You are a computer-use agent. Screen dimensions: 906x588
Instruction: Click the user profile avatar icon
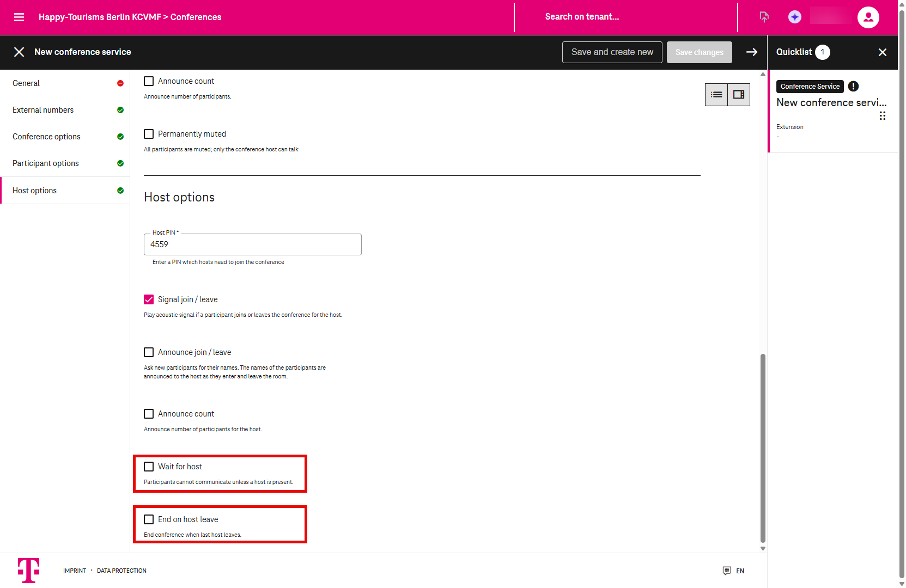(x=868, y=17)
